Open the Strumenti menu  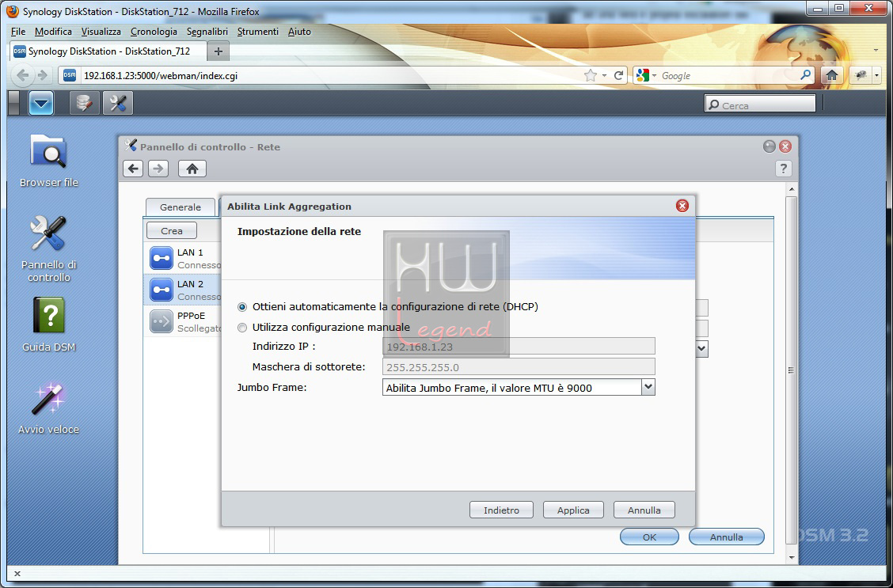[x=258, y=32]
